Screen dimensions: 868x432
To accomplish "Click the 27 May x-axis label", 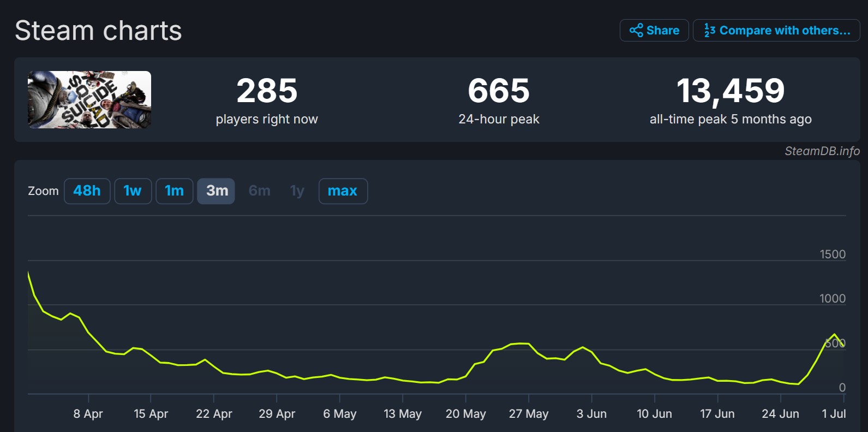I will point(528,414).
